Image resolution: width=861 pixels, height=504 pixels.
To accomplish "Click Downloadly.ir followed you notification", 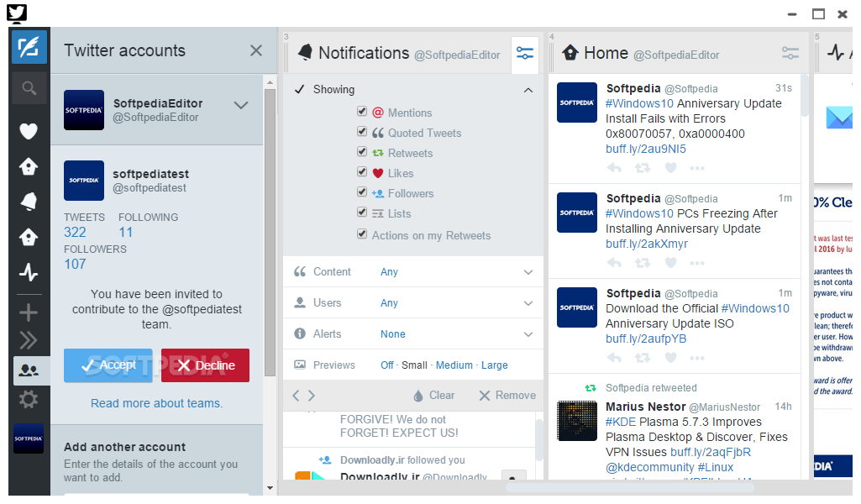I will click(402, 460).
